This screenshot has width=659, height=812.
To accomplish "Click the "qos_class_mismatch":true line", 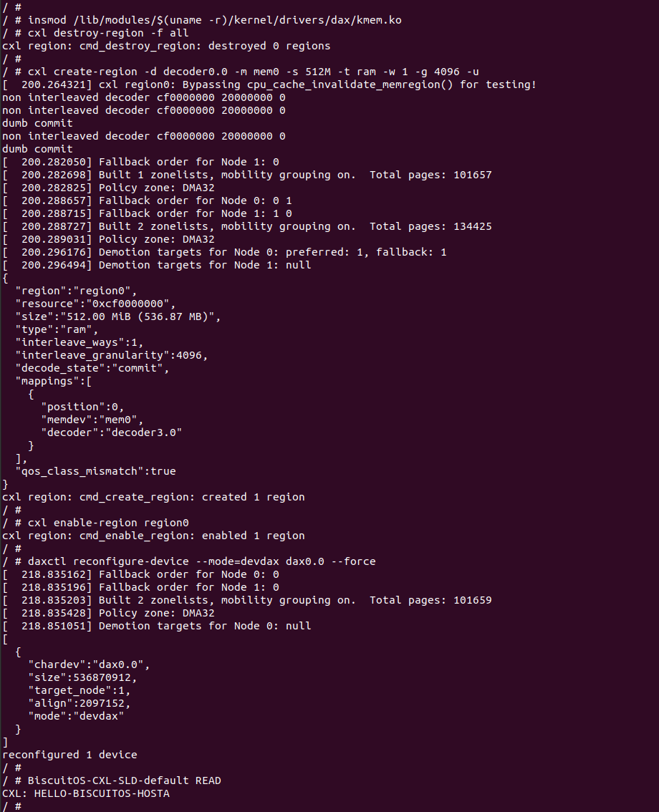I will click(x=95, y=471).
